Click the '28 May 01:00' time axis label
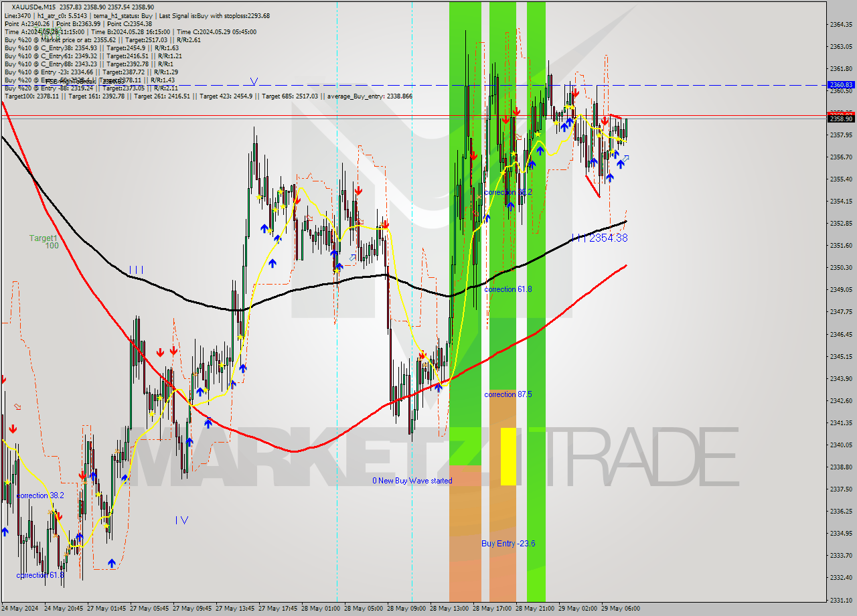Screen dimensions: 857x616 [x=321, y=609]
